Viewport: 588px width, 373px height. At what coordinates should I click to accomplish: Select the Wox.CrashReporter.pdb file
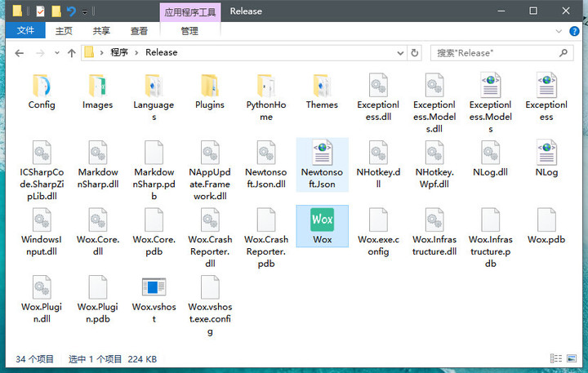266,238
